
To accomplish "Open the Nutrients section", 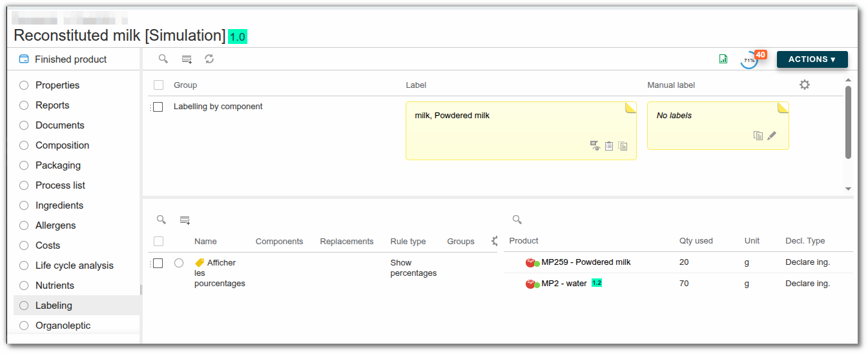I will click(55, 286).
